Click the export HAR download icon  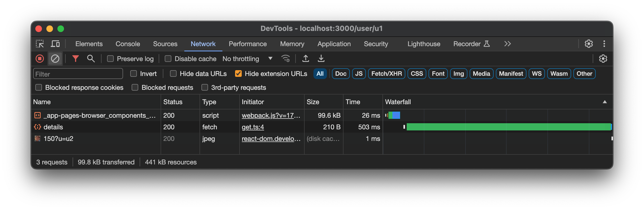pos(321,59)
